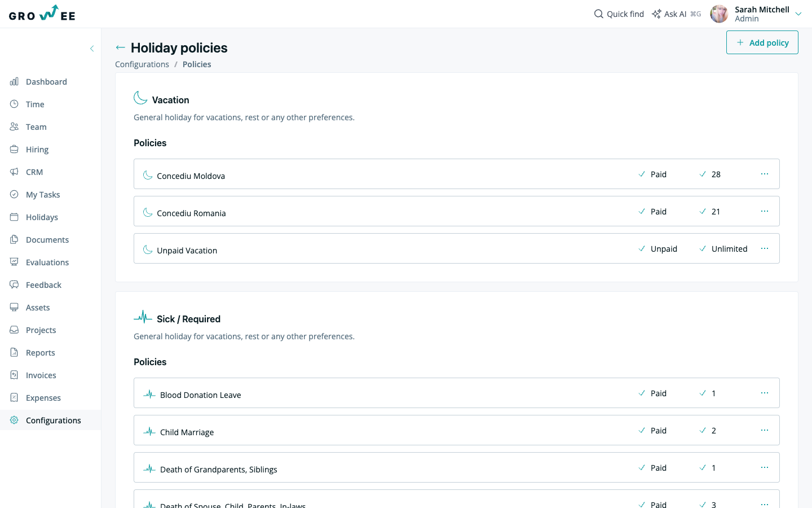The height and width of the screenshot is (508, 812).
Task: Click the pulse icon on Child Marriage row
Action: (x=149, y=431)
